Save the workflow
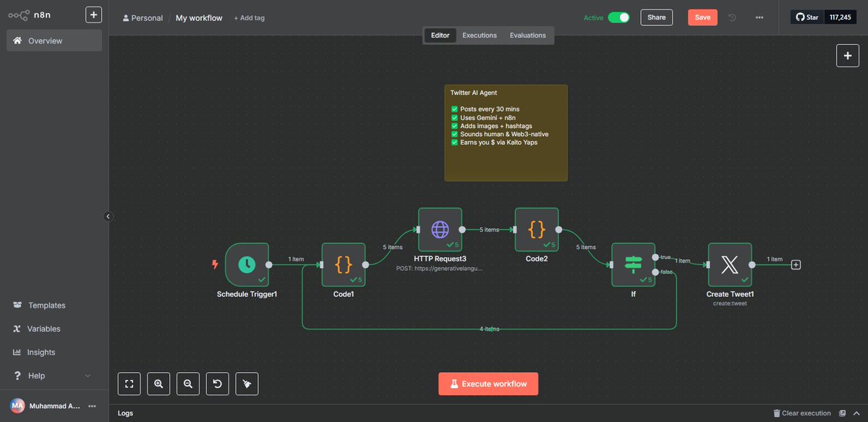The width and height of the screenshot is (868, 422). pyautogui.click(x=702, y=17)
